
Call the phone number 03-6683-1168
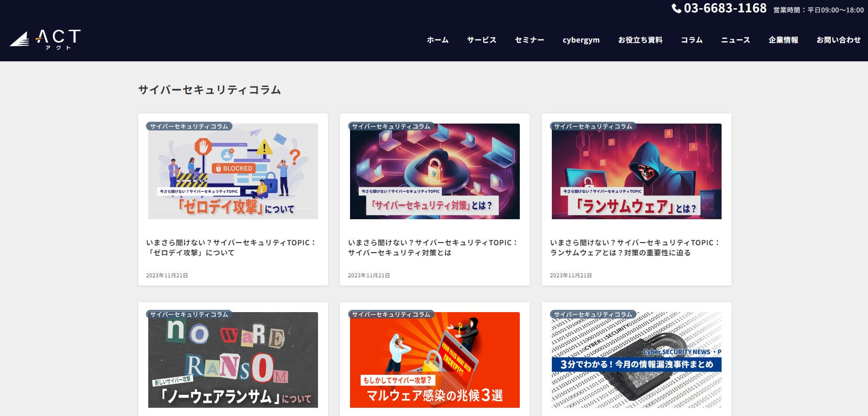point(725,8)
